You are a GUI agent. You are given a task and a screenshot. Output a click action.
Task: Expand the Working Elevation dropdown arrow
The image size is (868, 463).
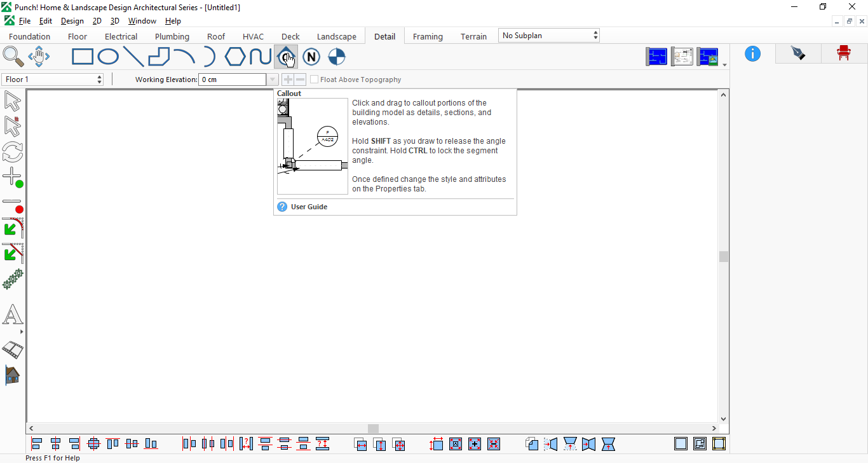click(273, 79)
